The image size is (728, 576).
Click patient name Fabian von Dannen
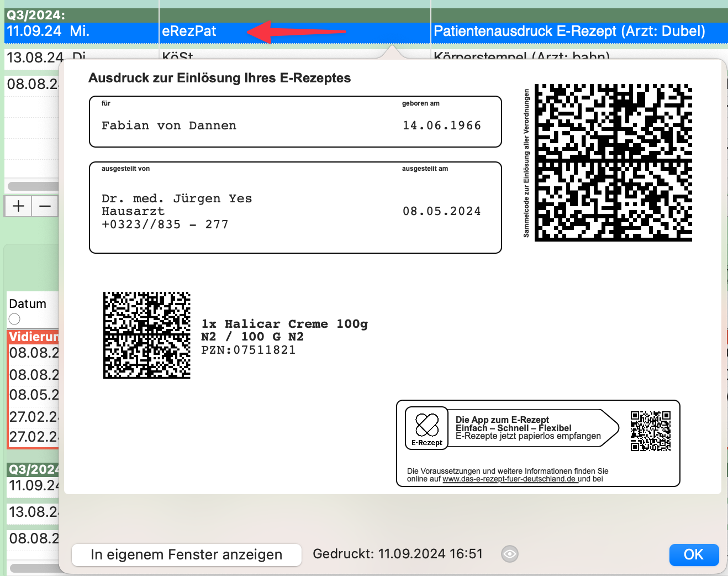[x=169, y=125]
